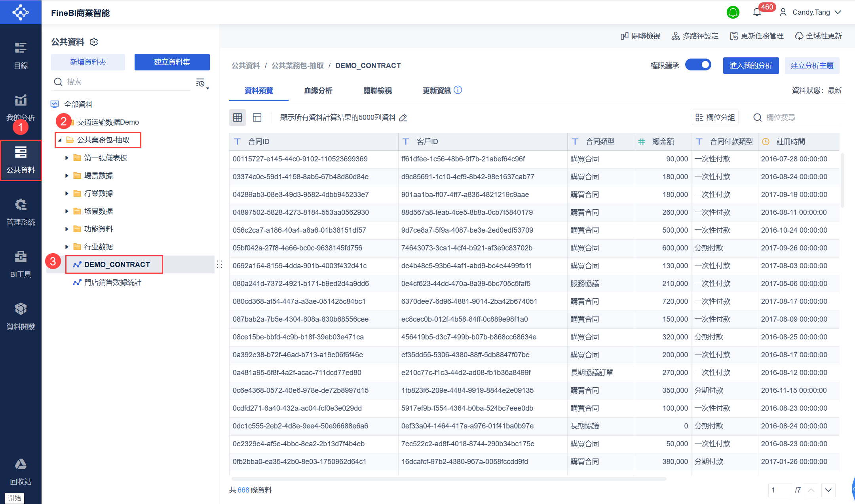Image resolution: width=855 pixels, height=504 pixels.
Task: Switch to the table grid view icon
Action: 237,117
